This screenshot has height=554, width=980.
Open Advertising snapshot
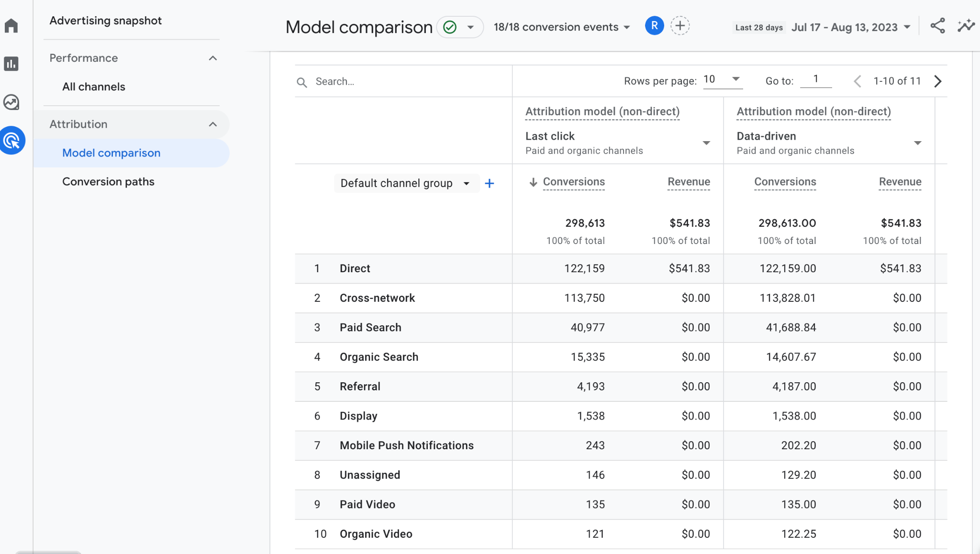pyautogui.click(x=105, y=21)
